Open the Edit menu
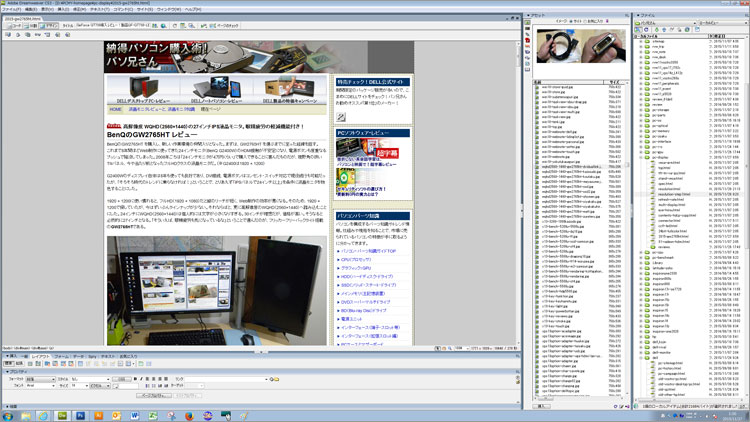The height and width of the screenshot is (422, 750). tap(31, 9)
